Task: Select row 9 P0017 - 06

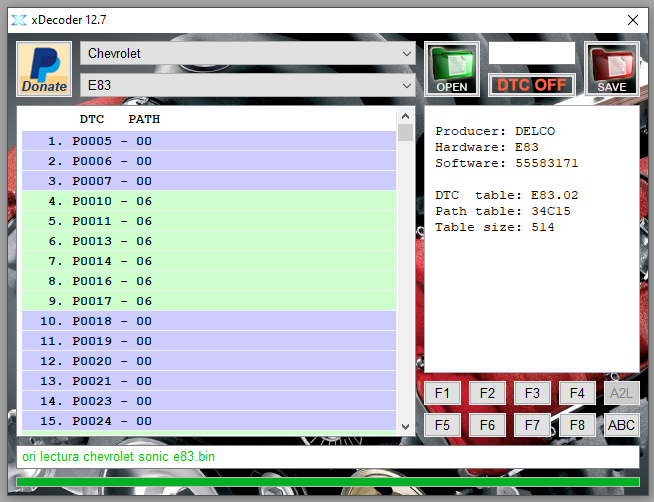Action: point(209,301)
